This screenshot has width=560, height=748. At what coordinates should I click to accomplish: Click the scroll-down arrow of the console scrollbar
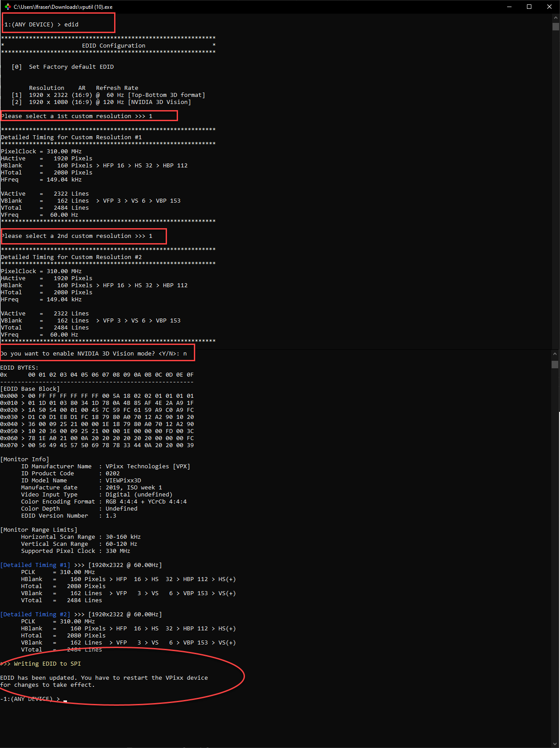click(555, 744)
